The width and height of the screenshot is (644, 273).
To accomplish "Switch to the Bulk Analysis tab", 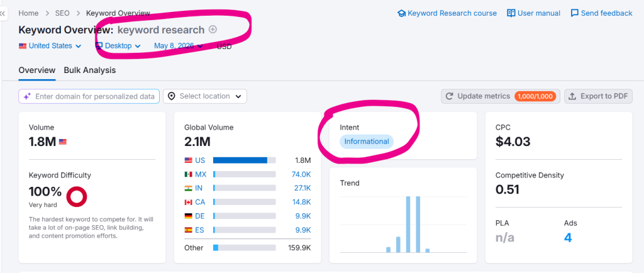I will coord(89,70).
